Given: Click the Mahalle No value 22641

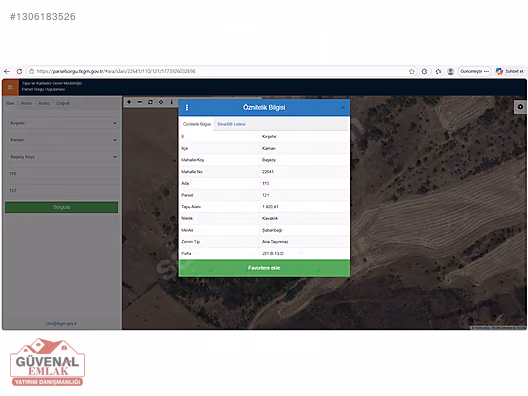Looking at the screenshot, I should click(268, 172).
